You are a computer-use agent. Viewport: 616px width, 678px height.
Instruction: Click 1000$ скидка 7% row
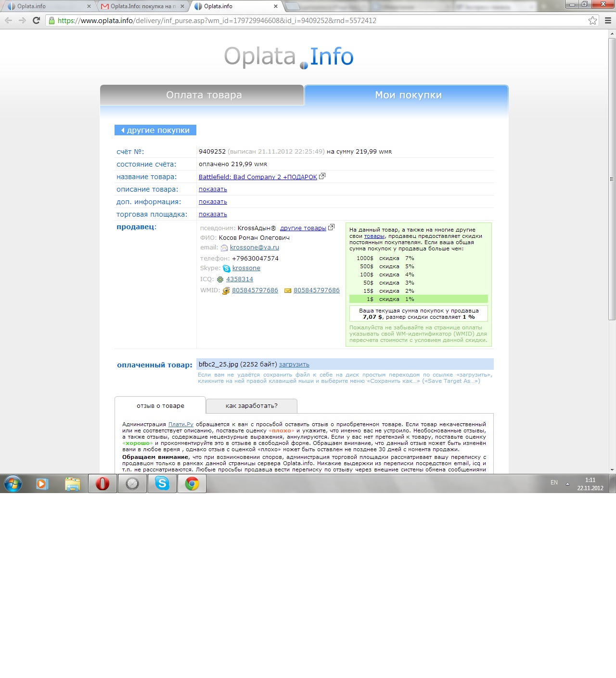419,259
